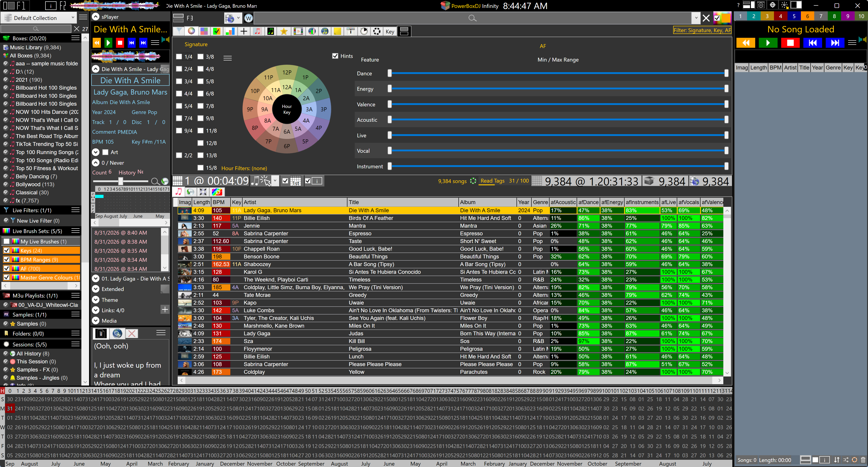Viewport: 868px width, 467px height.
Task: Open the Default Collection dropdown
Action: (73, 17)
